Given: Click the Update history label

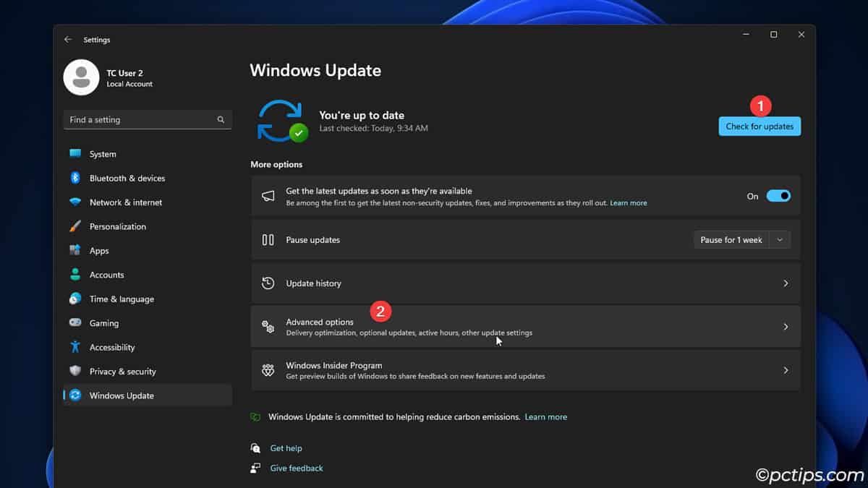Looking at the screenshot, I should pos(313,283).
